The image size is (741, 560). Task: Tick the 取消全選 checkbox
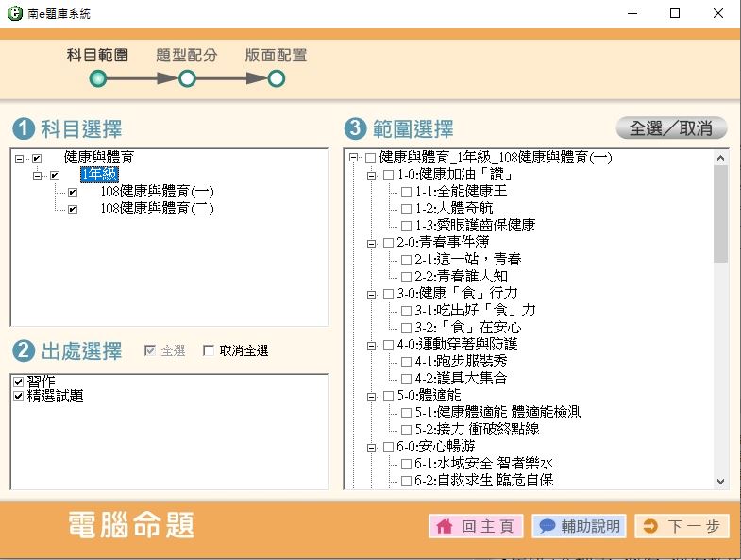point(210,351)
